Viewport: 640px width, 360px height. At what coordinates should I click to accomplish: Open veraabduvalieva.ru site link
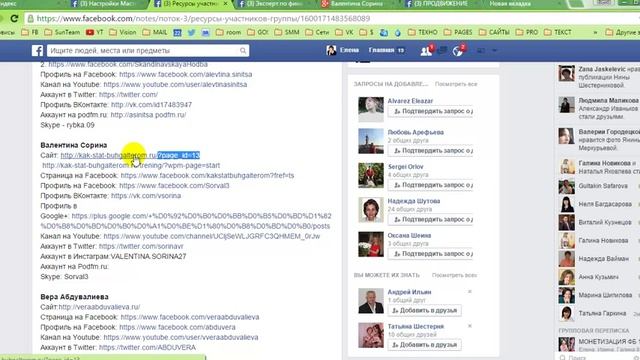pyautogui.click(x=99, y=307)
